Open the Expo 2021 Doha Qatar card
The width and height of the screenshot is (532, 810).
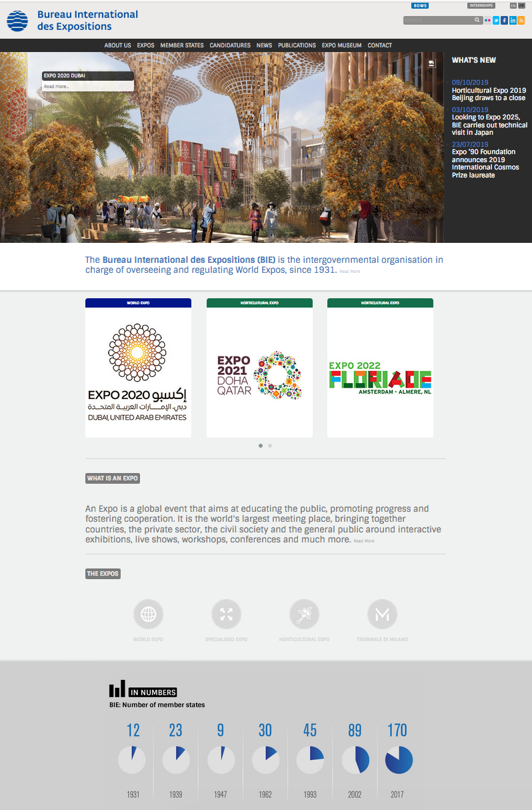259,368
